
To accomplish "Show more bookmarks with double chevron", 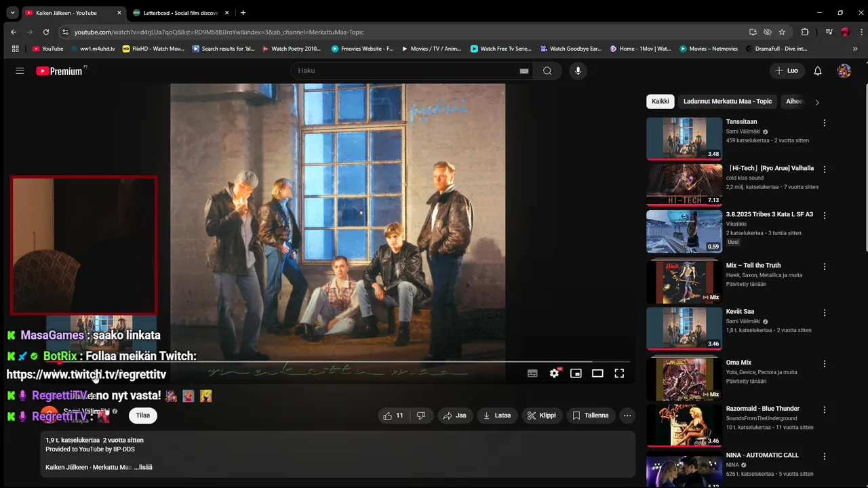I will click(855, 49).
